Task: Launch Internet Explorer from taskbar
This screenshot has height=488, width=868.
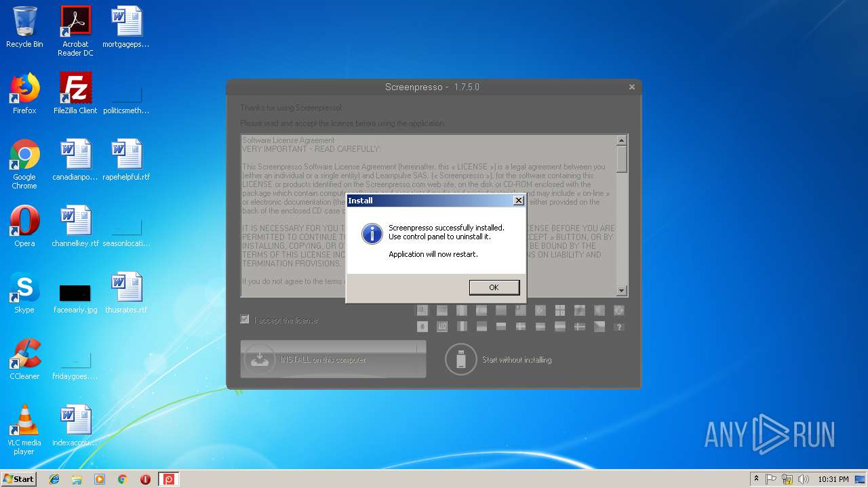Action: pos(54,479)
